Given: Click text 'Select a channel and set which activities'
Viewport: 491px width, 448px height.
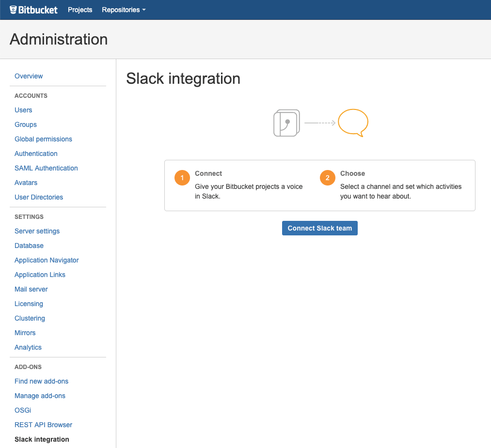Looking at the screenshot, I should pos(401,187).
